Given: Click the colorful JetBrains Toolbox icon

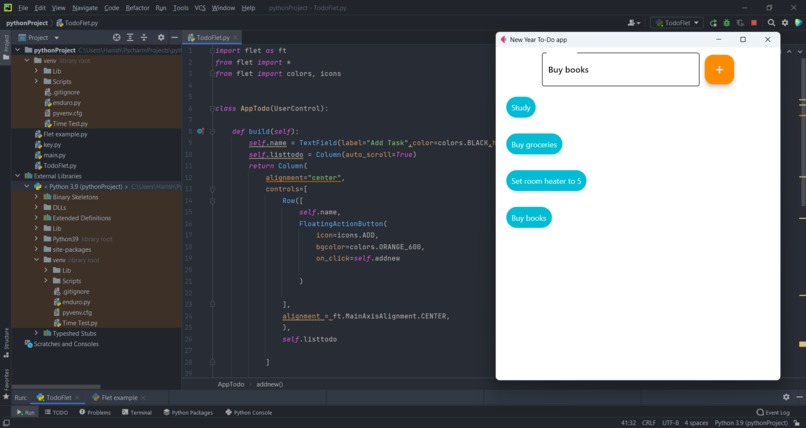Looking at the screenshot, I should (798, 23).
